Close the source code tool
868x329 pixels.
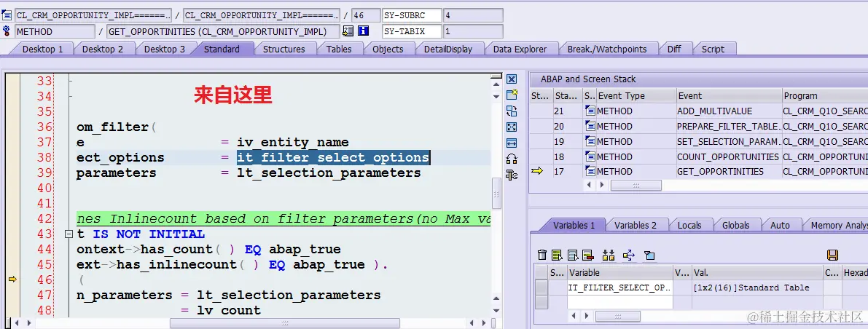512,79
